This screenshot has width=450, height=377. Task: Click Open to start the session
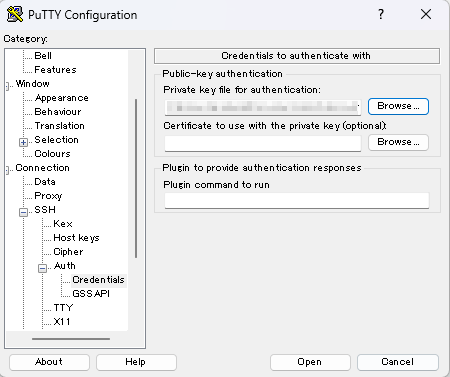pyautogui.click(x=310, y=362)
